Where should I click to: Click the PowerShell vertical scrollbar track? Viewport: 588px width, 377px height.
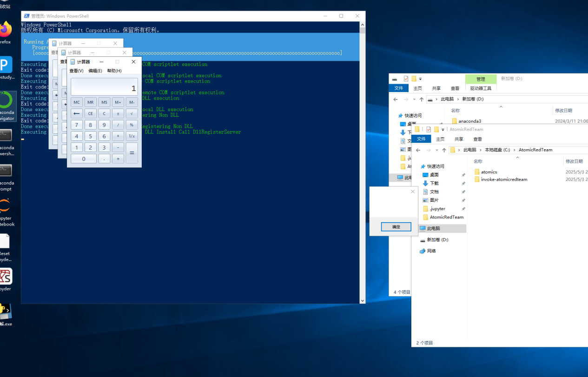click(x=363, y=186)
